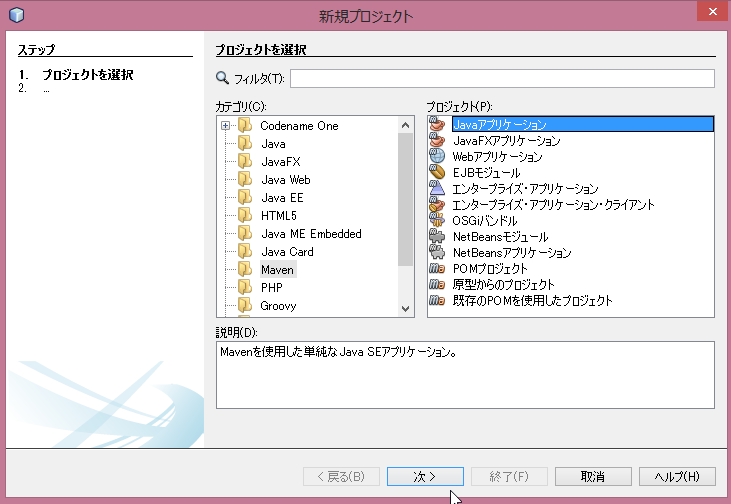Select POMプロジェクト project type

490,269
